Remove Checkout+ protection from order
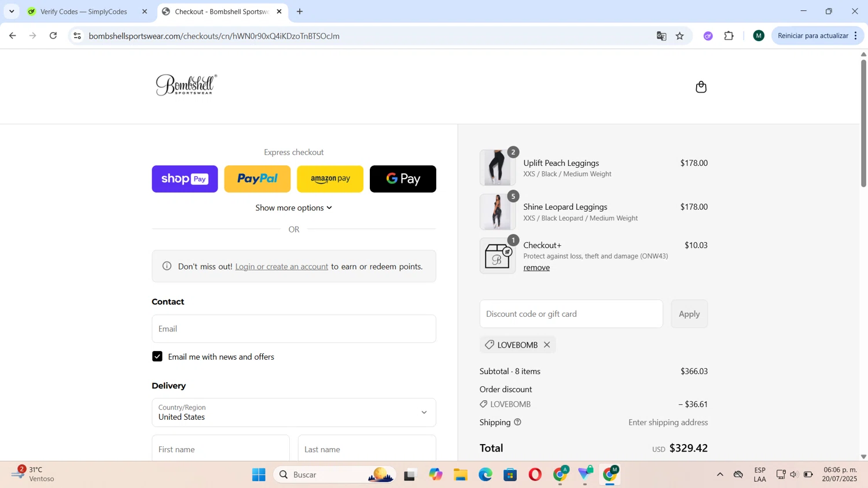Viewport: 868px width, 488px height. click(x=536, y=268)
